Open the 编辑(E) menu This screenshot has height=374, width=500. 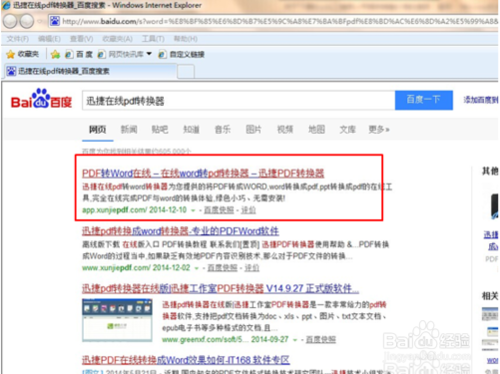pyautogui.click(x=49, y=39)
